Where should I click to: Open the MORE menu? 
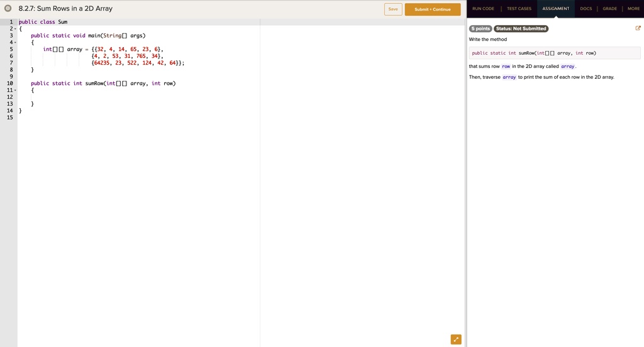pos(633,9)
